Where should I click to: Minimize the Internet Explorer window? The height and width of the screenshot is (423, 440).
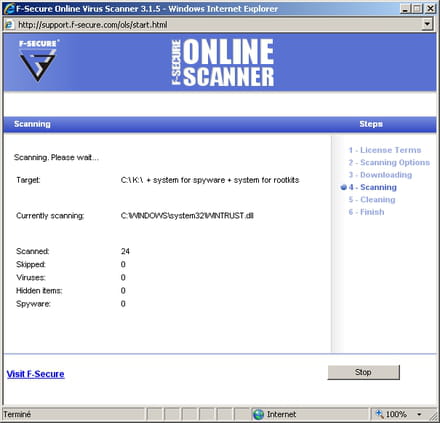pos(405,9)
